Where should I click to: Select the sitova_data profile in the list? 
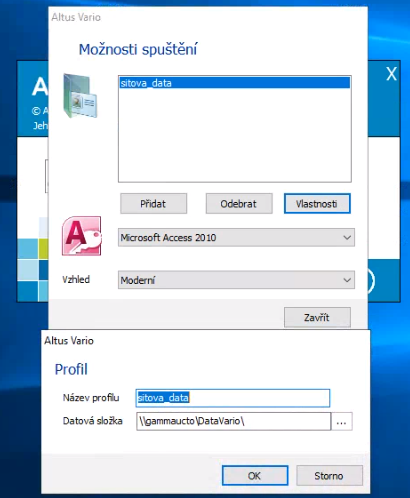[235, 83]
